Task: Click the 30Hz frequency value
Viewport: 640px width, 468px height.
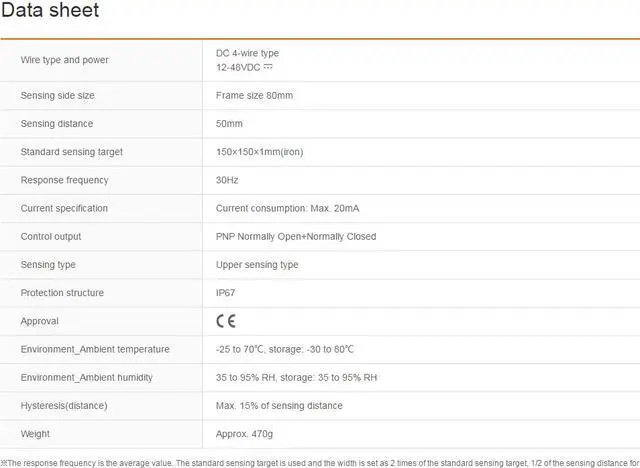Action: coord(228,180)
